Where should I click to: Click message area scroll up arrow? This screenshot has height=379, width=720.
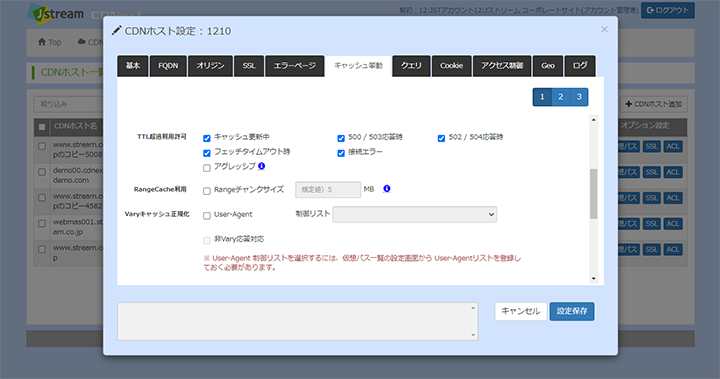pos(473,308)
